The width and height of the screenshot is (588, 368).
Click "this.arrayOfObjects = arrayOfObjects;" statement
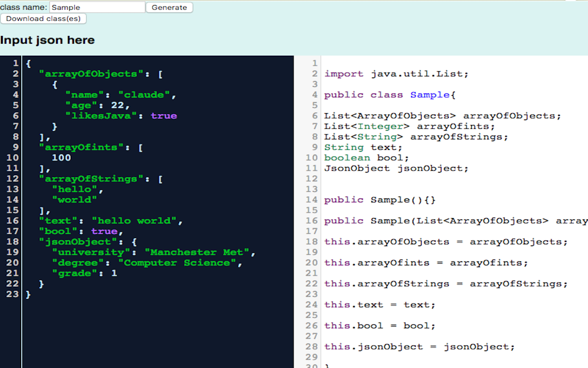pyautogui.click(x=446, y=242)
